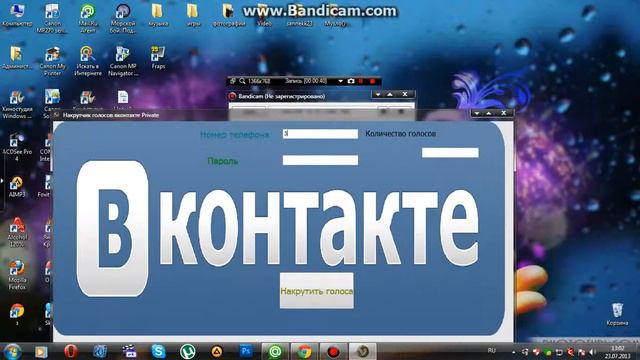The height and width of the screenshot is (360, 640).
Task: Launch Mozilla Firefox from the desktop
Action: coord(17,275)
